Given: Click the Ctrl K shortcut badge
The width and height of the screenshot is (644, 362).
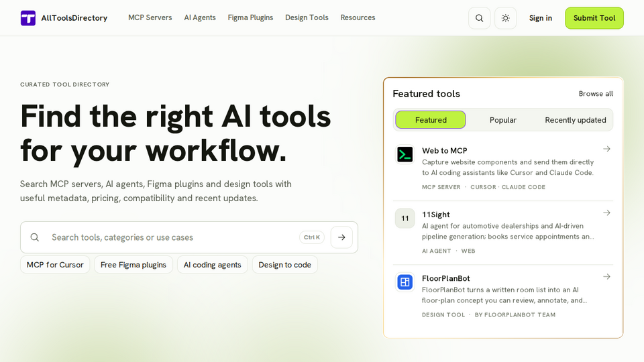Looking at the screenshot, I should (x=312, y=237).
